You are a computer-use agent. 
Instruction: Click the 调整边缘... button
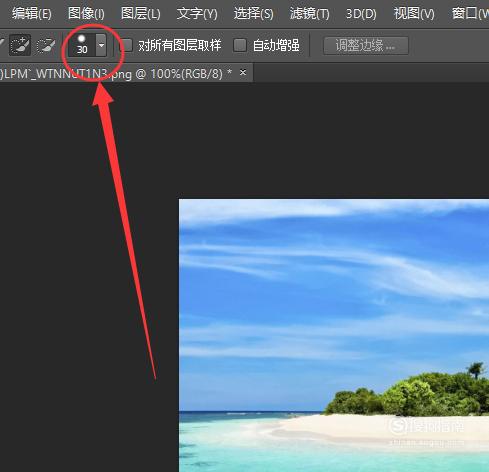[366, 45]
